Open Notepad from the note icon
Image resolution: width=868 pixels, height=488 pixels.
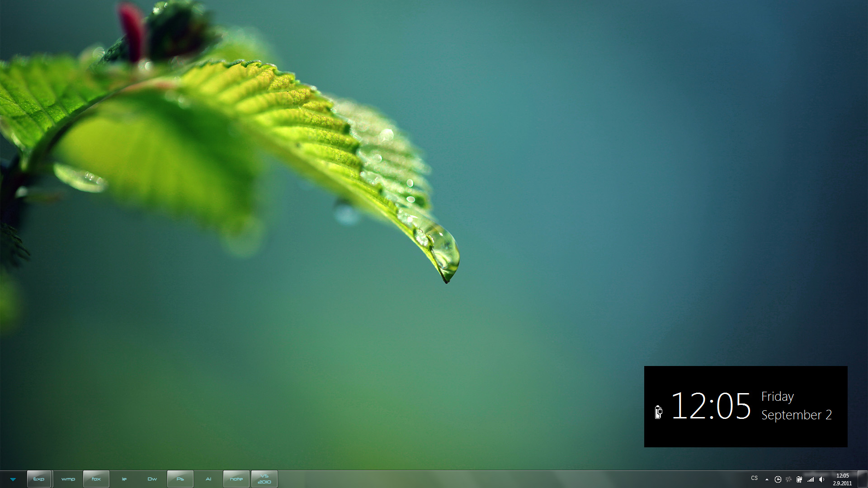(236, 479)
